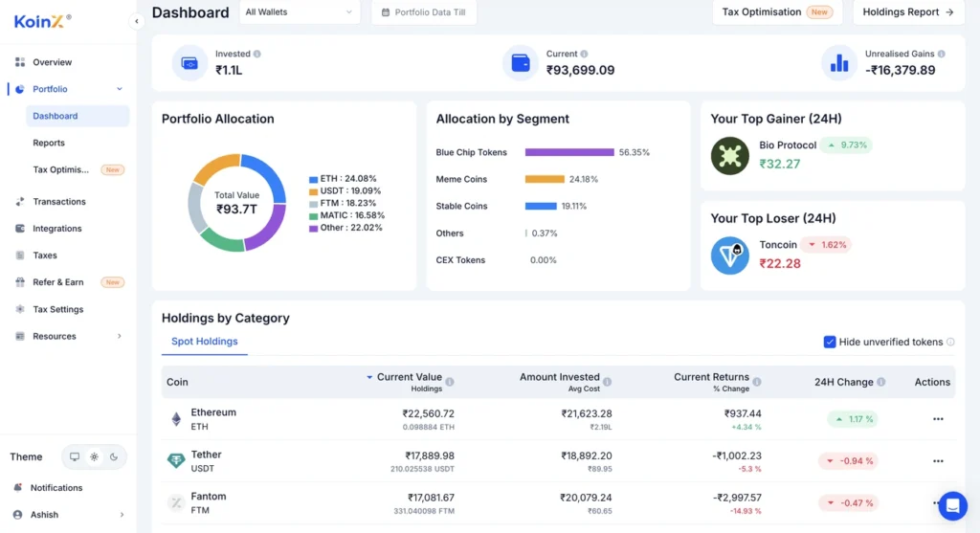Click the Tax Settings gear icon
This screenshot has height=533, width=980.
click(20, 309)
